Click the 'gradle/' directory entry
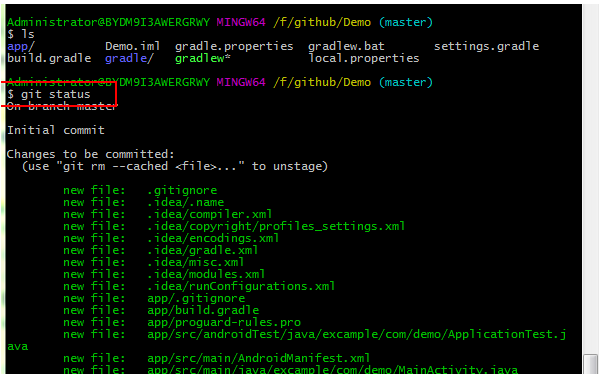 [129, 58]
